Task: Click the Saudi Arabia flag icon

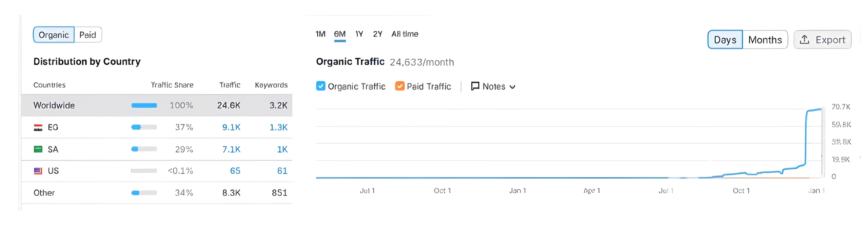Action: (38, 149)
